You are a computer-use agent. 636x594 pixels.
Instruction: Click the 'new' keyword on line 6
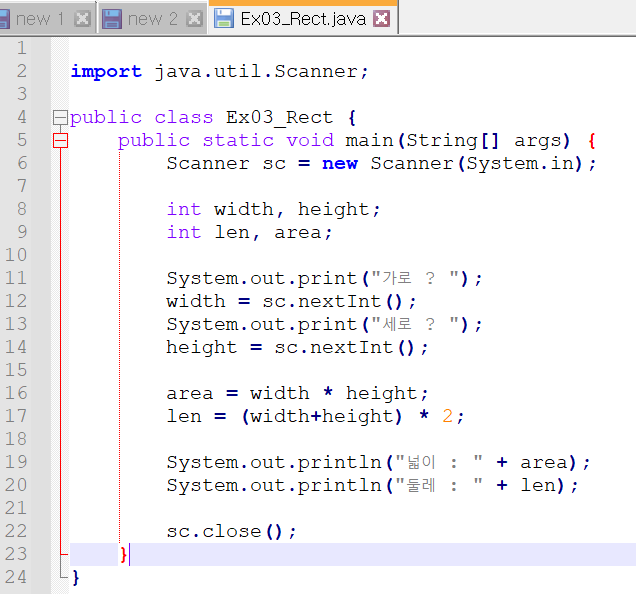340,164
